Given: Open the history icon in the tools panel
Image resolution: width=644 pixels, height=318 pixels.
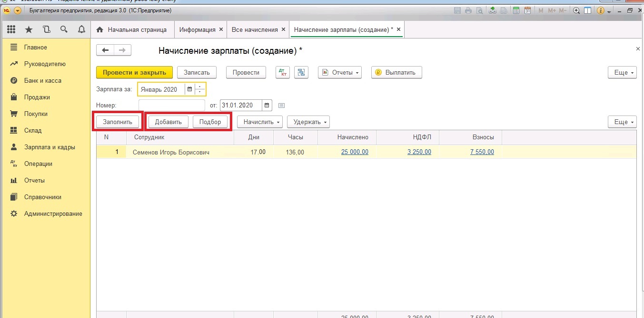Looking at the screenshot, I should coord(46,29).
